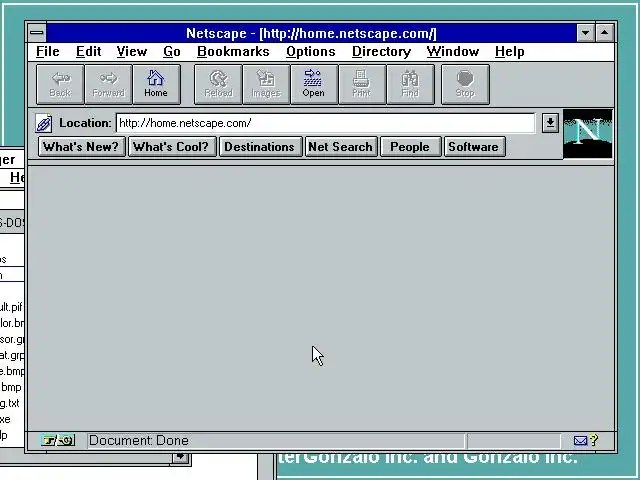The width and height of the screenshot is (640, 480).
Task: Open a location with Open button
Action: pos(314,84)
